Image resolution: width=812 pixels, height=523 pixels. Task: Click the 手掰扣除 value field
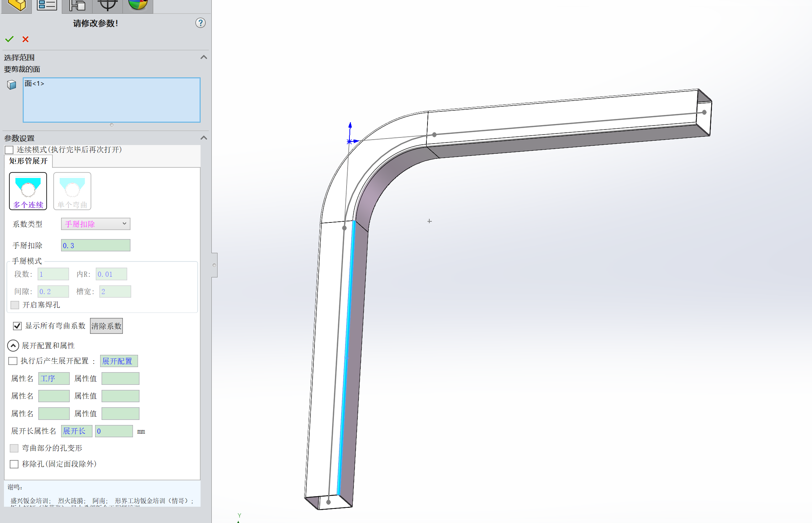click(96, 245)
